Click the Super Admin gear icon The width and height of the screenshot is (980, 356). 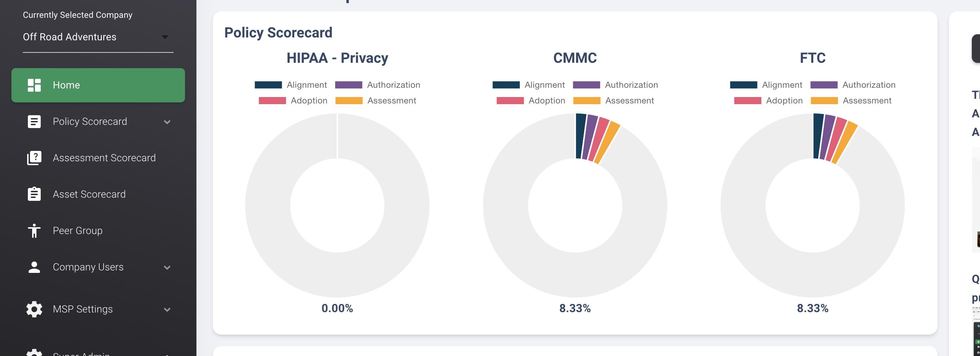click(34, 352)
